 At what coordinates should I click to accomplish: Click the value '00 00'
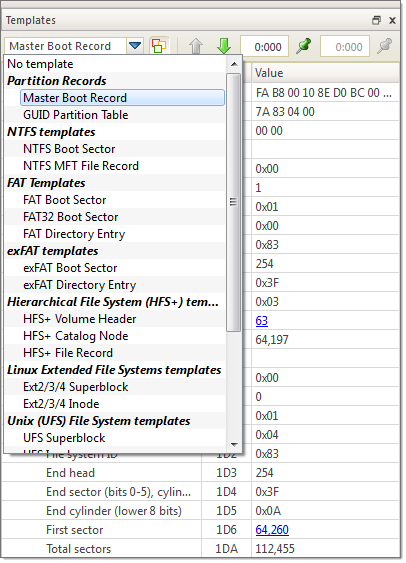[269, 131]
